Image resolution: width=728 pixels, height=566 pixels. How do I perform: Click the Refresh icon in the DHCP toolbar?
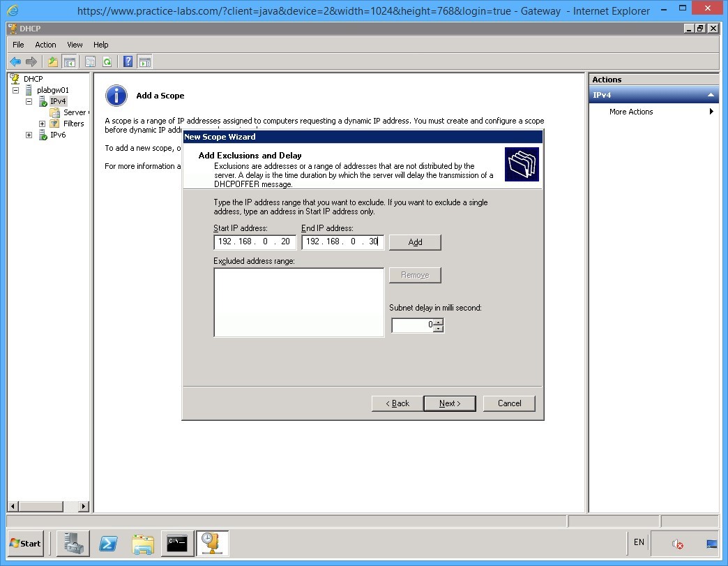tap(107, 61)
